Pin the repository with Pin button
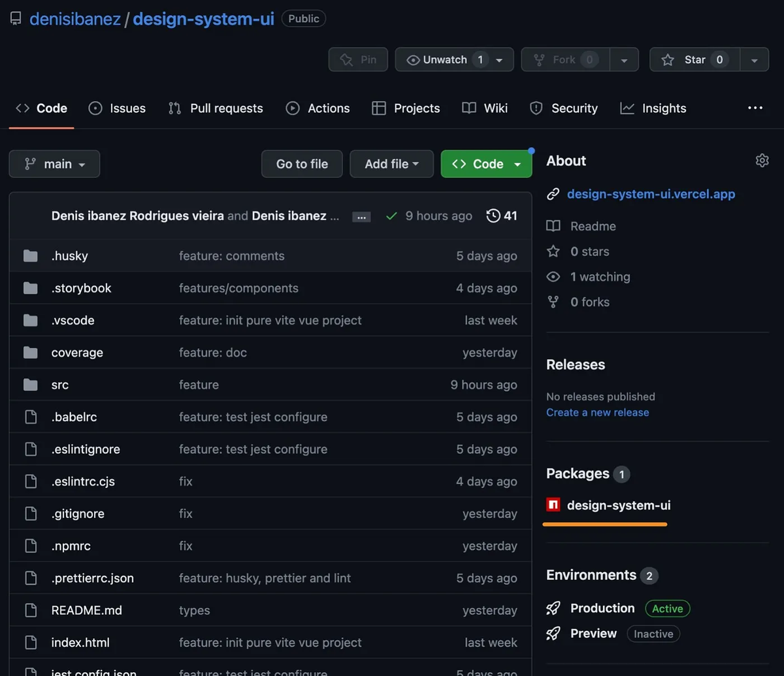 tap(358, 59)
